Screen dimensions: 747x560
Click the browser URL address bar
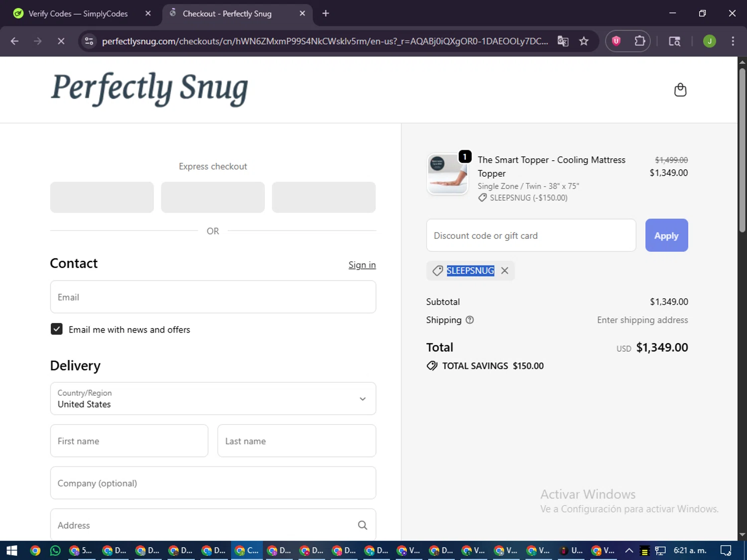coord(325,41)
